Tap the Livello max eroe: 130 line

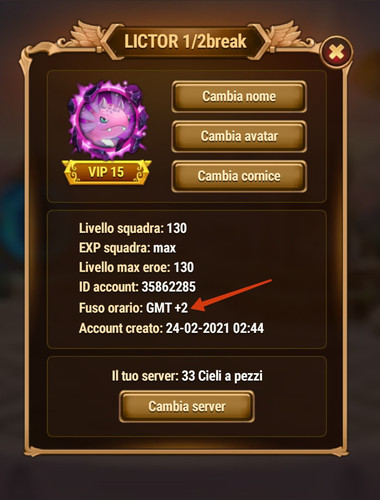point(136,267)
